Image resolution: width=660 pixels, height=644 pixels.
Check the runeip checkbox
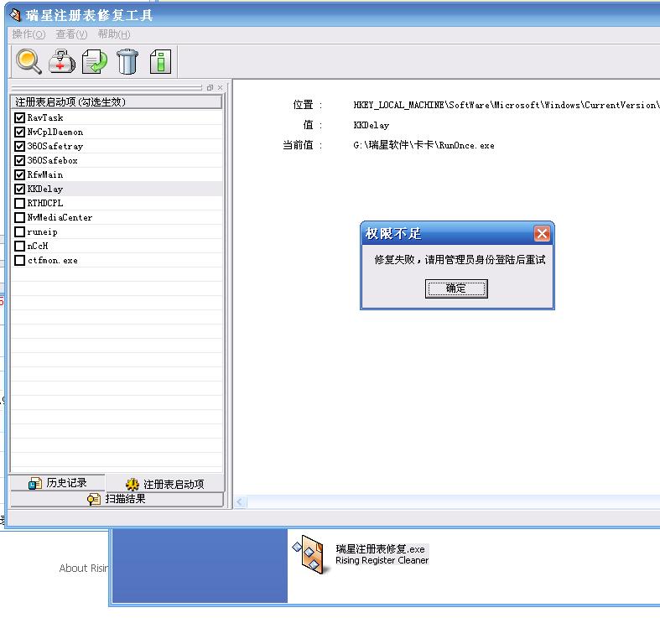19,232
